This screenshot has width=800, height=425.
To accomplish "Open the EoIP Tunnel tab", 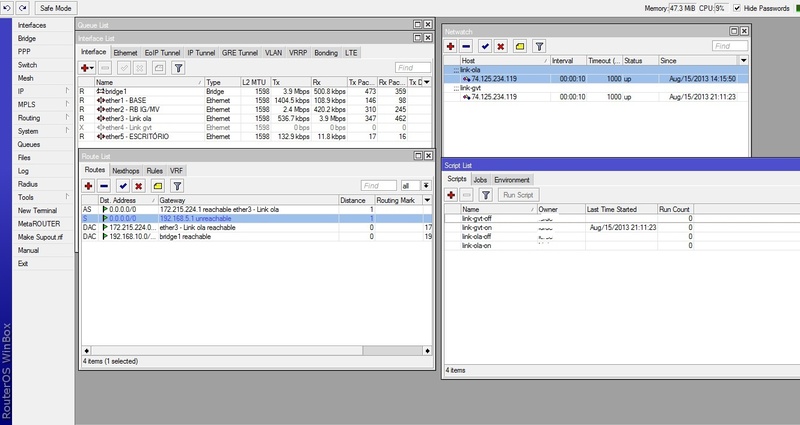I will click(161, 52).
